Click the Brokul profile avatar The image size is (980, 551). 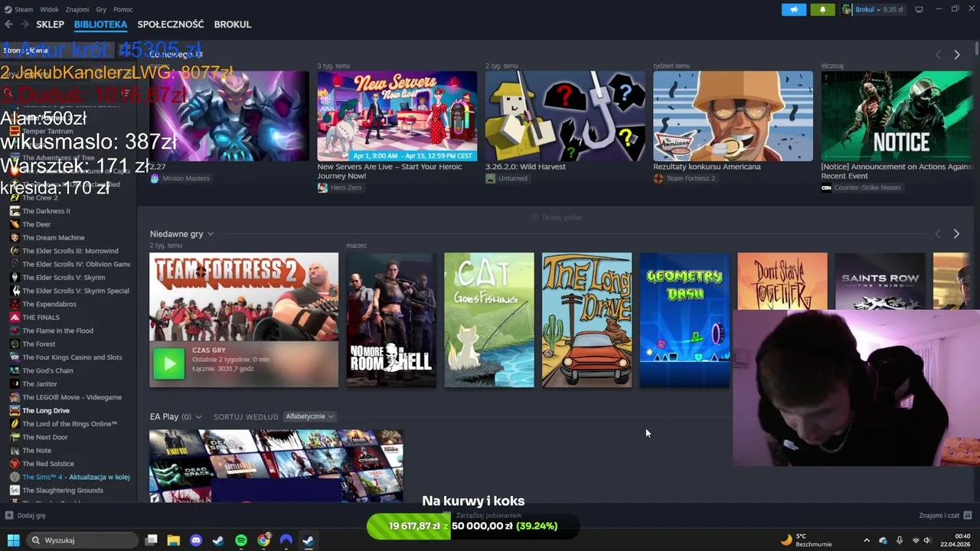[847, 9]
